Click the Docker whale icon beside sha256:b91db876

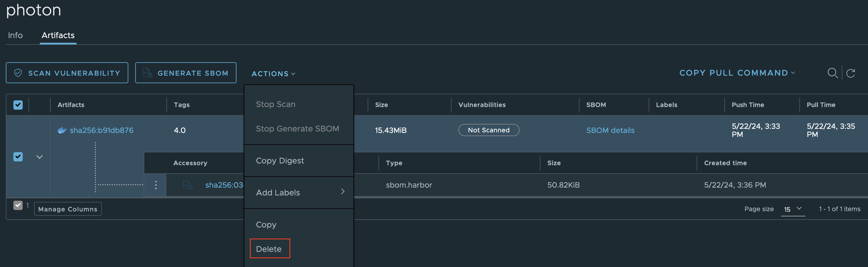tap(62, 130)
